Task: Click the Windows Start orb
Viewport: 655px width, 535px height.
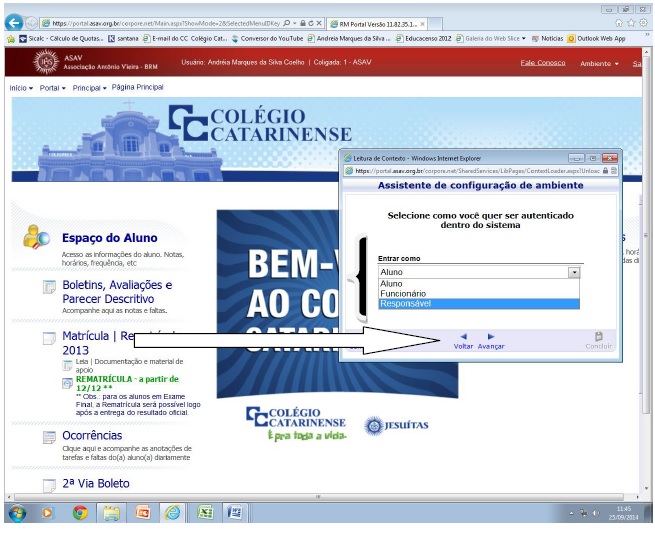Action: pyautogui.click(x=17, y=513)
